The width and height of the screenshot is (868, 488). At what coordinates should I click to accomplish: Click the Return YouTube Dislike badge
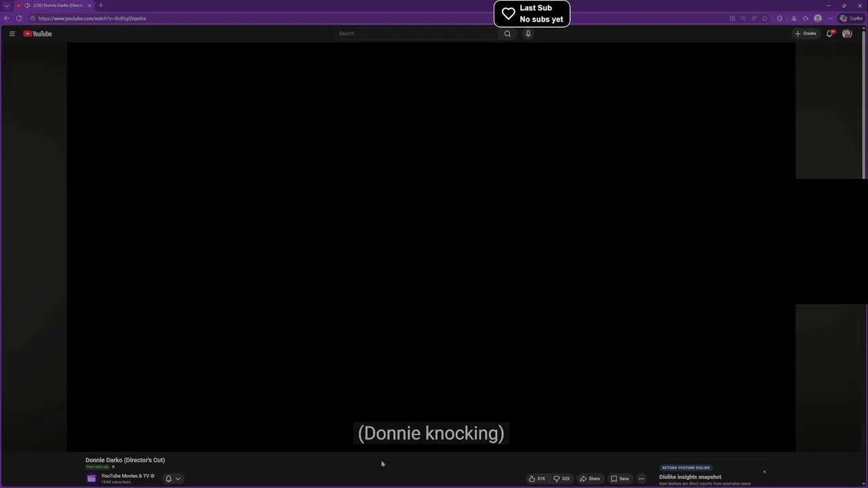[x=686, y=468]
